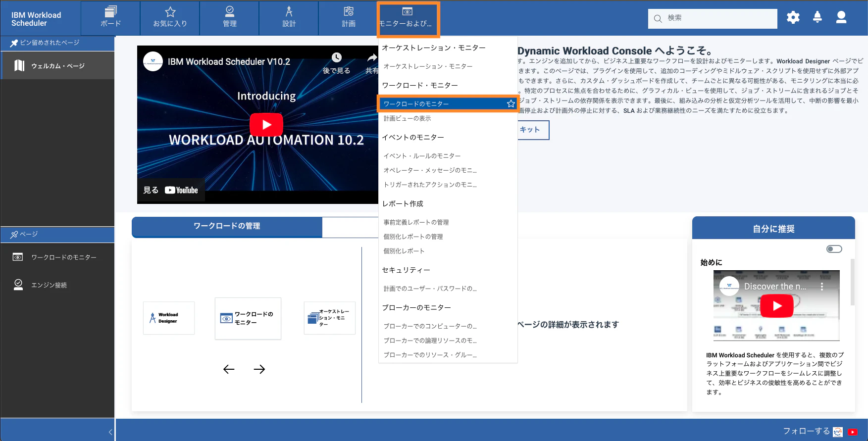Open the オーケストレーション・モニター card
The image size is (868, 441).
pyautogui.click(x=330, y=318)
